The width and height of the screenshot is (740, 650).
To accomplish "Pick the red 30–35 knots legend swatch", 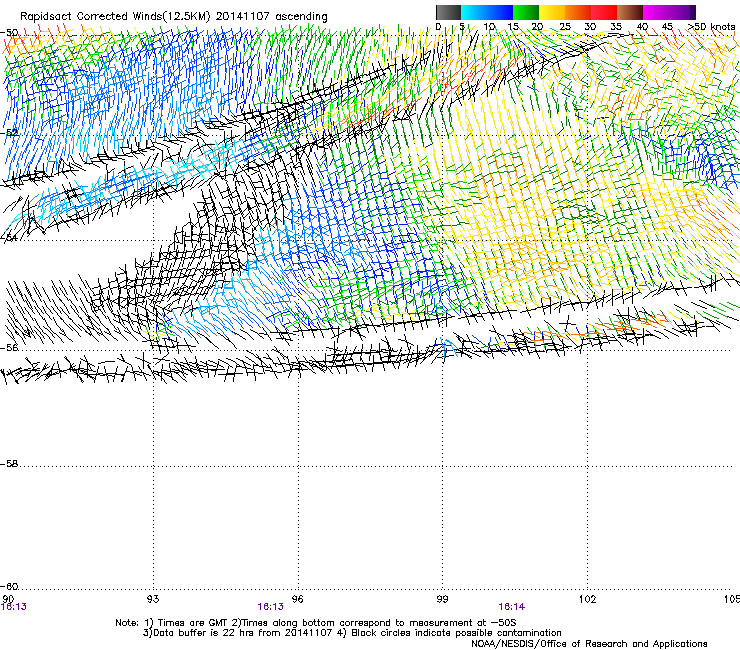I will pos(604,12).
